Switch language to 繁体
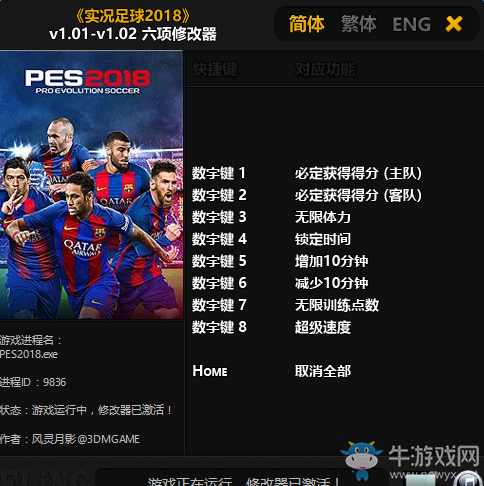Screen dimensions: 484x486 pos(359,24)
